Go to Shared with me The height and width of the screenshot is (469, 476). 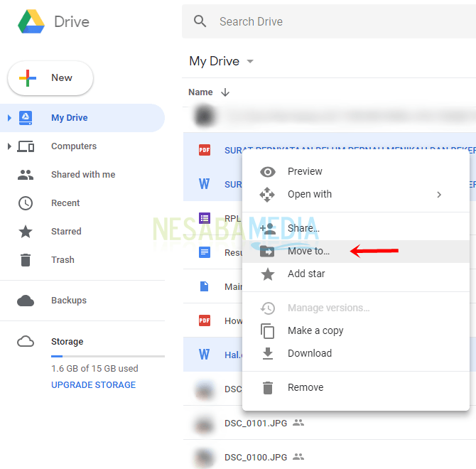(83, 175)
